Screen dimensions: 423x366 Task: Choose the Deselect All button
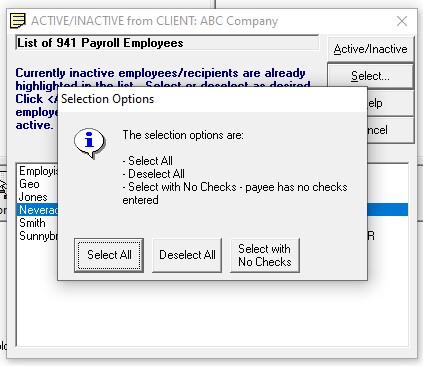(187, 255)
